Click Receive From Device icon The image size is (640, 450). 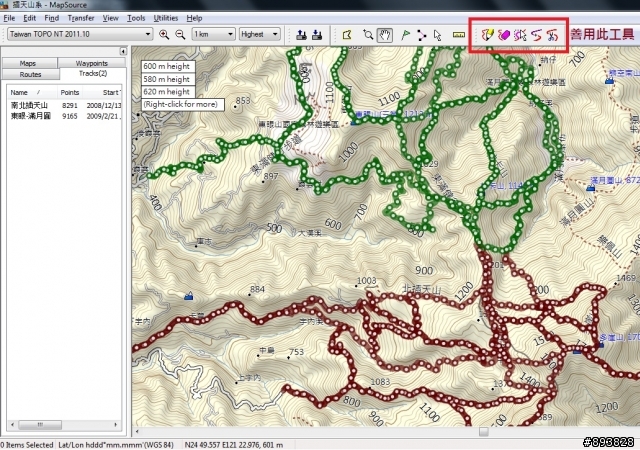(x=317, y=35)
